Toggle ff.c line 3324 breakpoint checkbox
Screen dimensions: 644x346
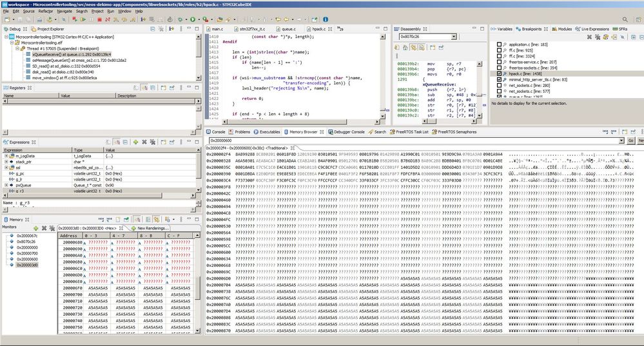click(500, 56)
